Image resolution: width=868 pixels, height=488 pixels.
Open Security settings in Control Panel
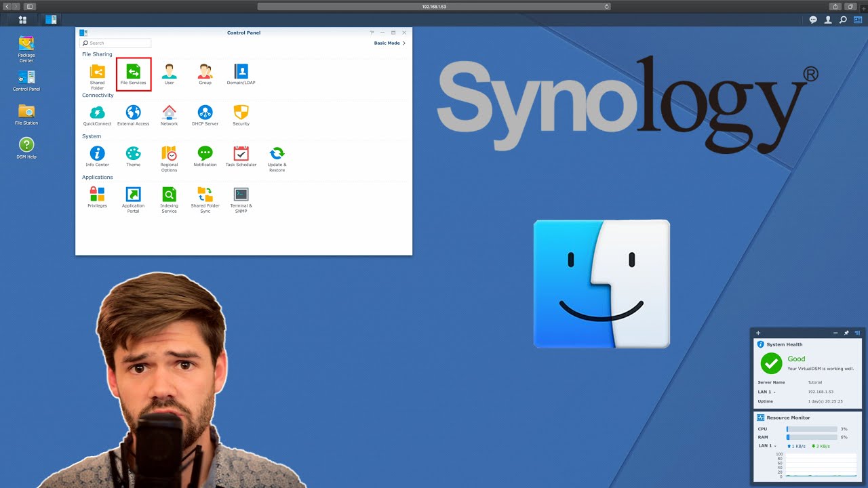coord(241,115)
